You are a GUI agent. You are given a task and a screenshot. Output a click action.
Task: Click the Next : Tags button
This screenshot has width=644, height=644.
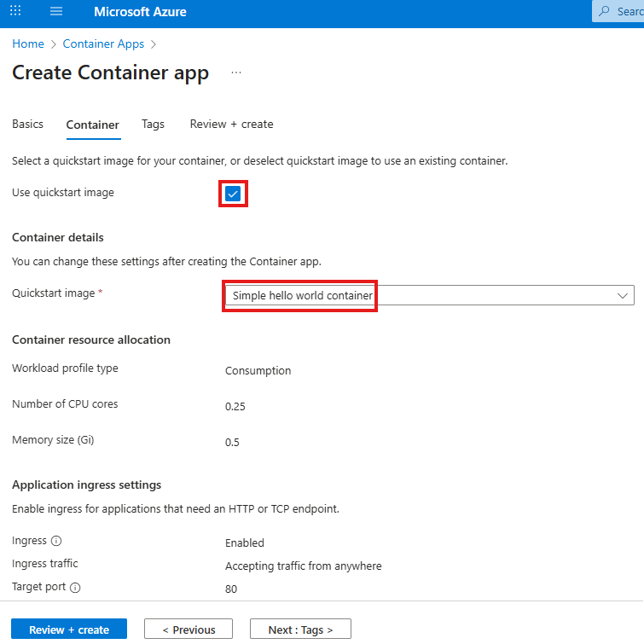[299, 629]
